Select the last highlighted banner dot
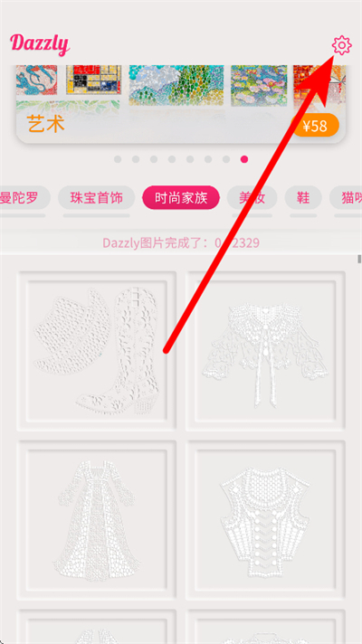The height and width of the screenshot is (644, 362). tap(244, 159)
